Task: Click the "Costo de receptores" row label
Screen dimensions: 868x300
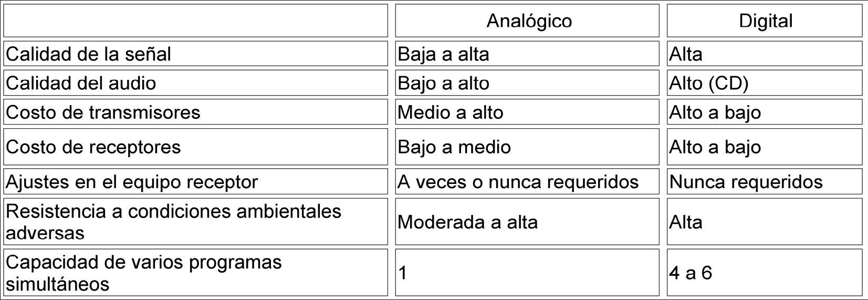Action: click(93, 147)
